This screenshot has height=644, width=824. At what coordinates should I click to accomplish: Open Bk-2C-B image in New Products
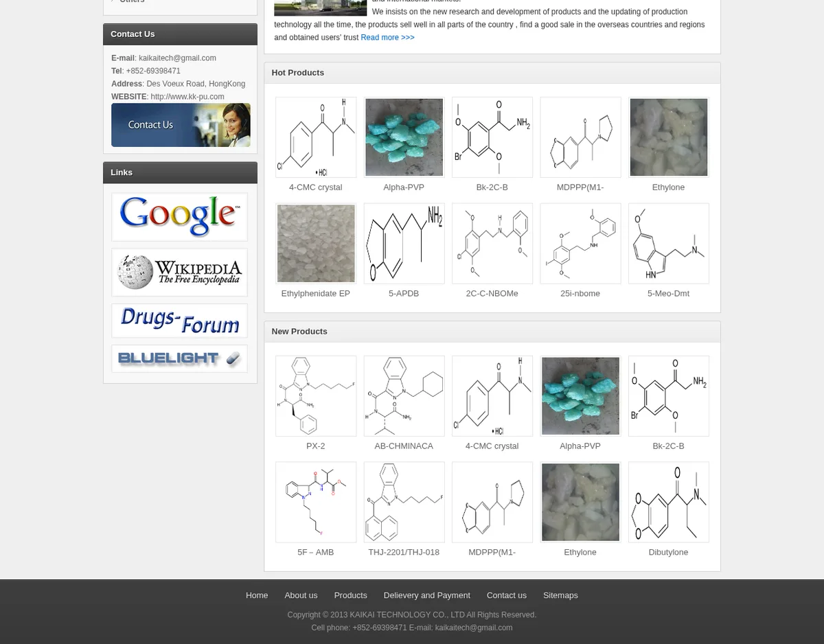(x=669, y=396)
